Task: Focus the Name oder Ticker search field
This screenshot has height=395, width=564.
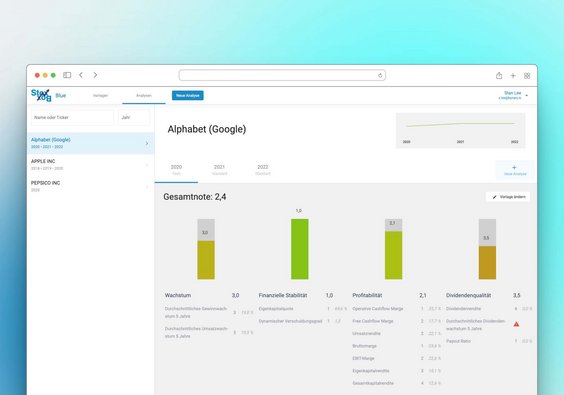Action: [72, 117]
